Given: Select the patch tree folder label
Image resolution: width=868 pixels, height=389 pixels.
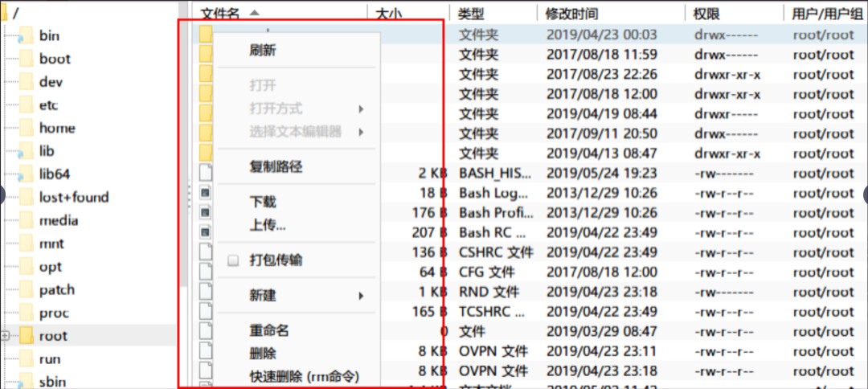Looking at the screenshot, I should point(57,289).
